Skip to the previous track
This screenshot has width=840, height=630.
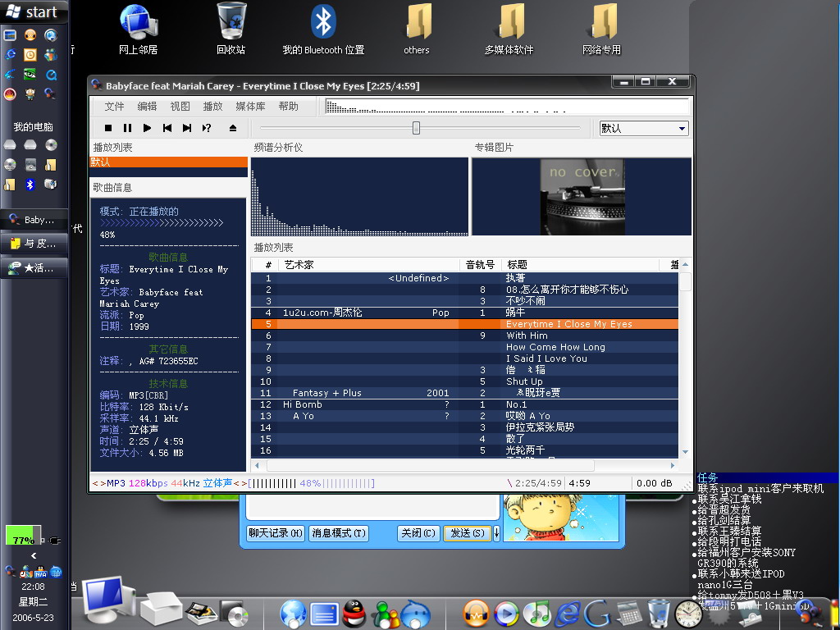167,128
